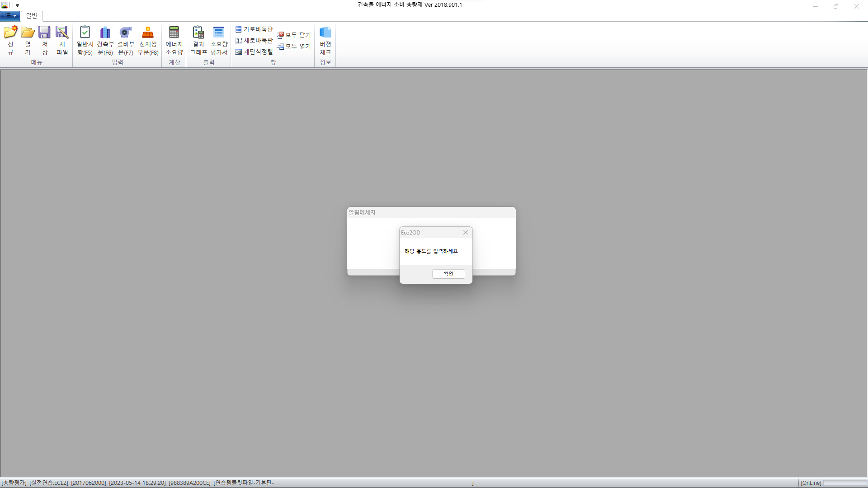Arrange windows with 가로바둑판
The width and height of the screenshot is (868, 488).
254,29
